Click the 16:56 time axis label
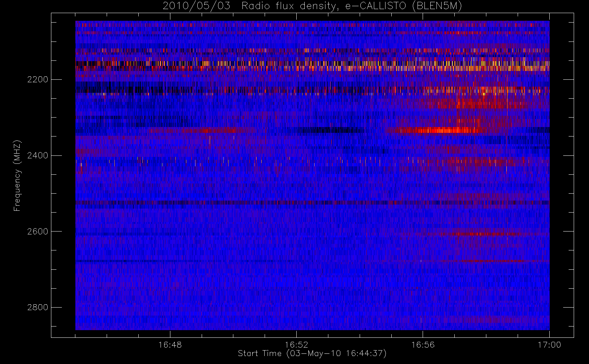 [423, 345]
